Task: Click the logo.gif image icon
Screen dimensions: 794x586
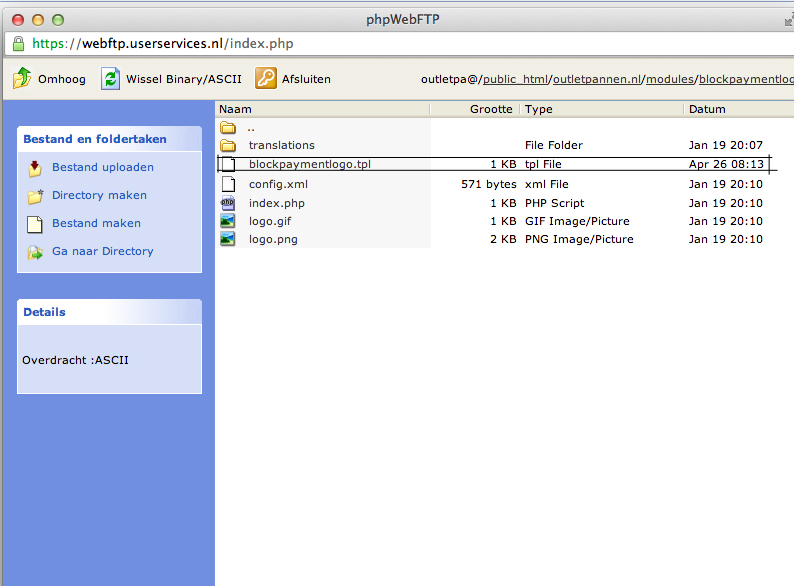Action: pyautogui.click(x=228, y=221)
